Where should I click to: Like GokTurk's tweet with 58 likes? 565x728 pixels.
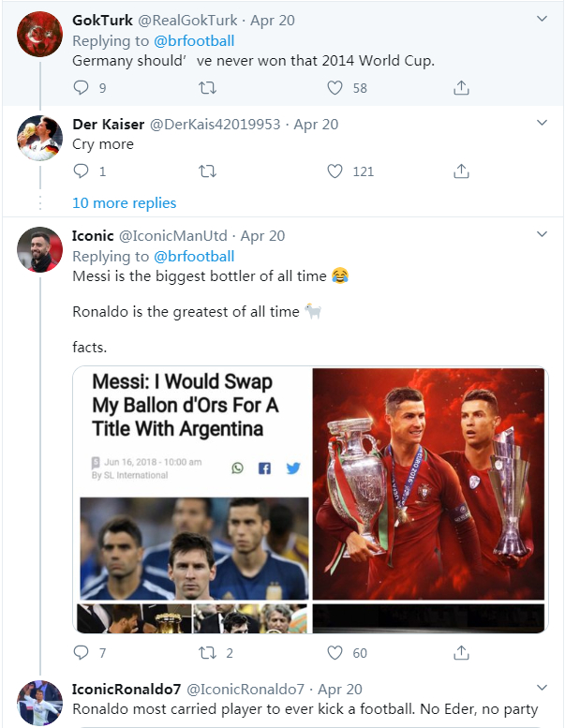click(335, 88)
